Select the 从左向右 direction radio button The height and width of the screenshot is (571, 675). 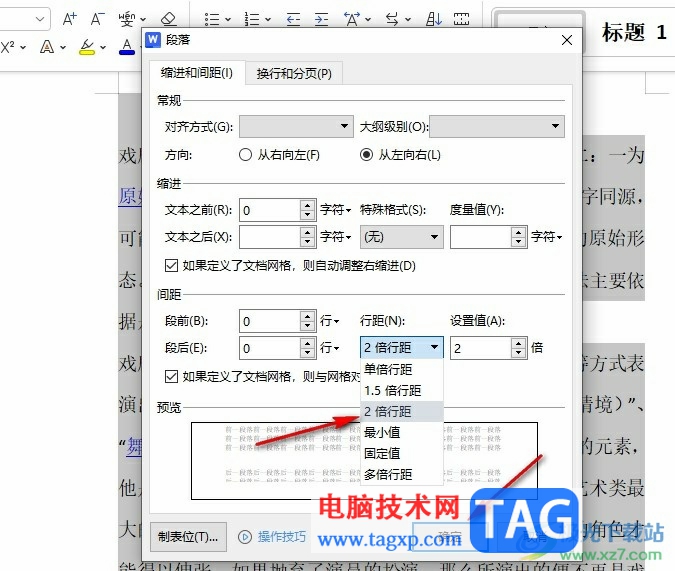point(366,155)
